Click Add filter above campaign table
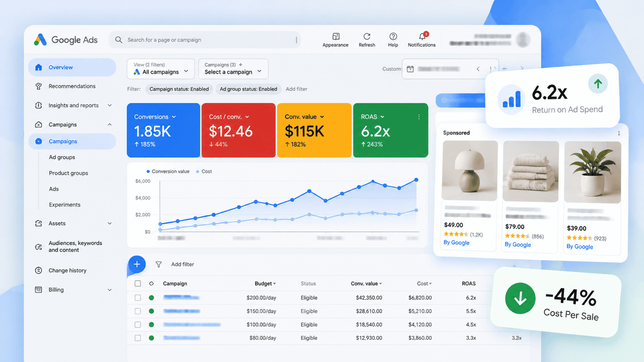 [x=183, y=264]
